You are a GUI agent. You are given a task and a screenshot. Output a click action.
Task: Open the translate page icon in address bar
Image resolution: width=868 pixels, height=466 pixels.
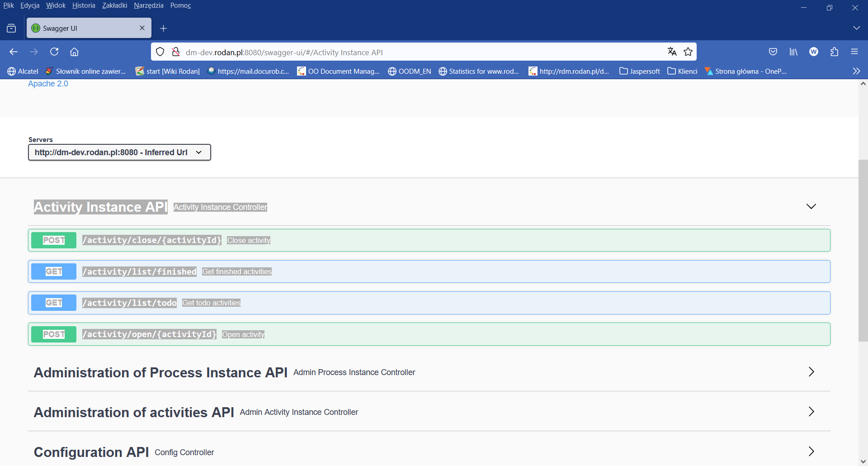point(672,52)
